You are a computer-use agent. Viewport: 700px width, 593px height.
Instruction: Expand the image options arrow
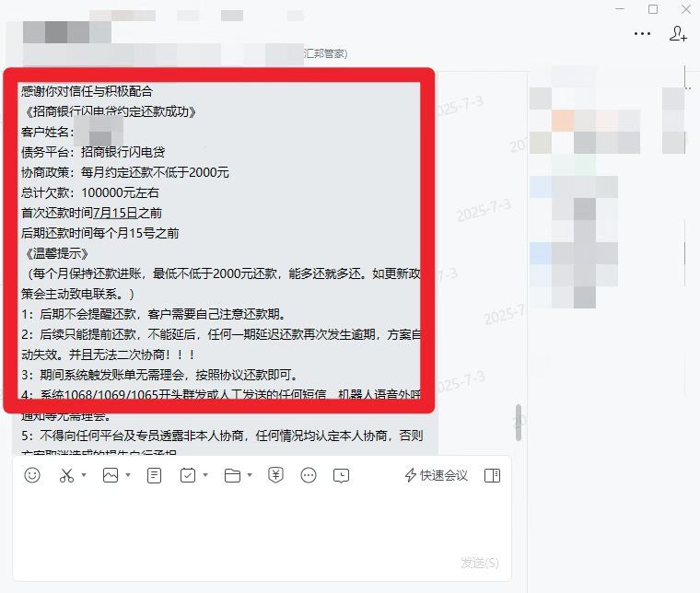(128, 475)
